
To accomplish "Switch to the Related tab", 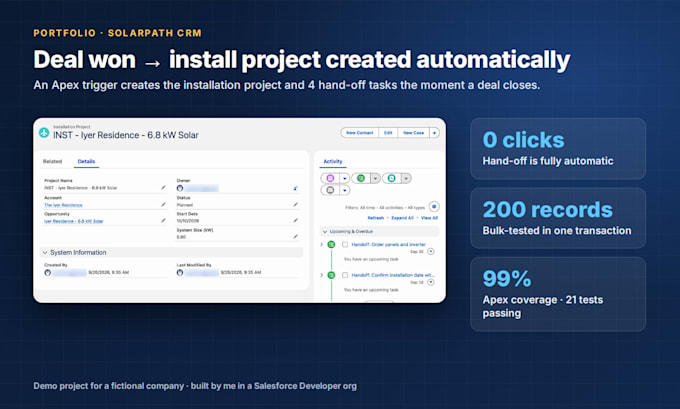I will [52, 161].
